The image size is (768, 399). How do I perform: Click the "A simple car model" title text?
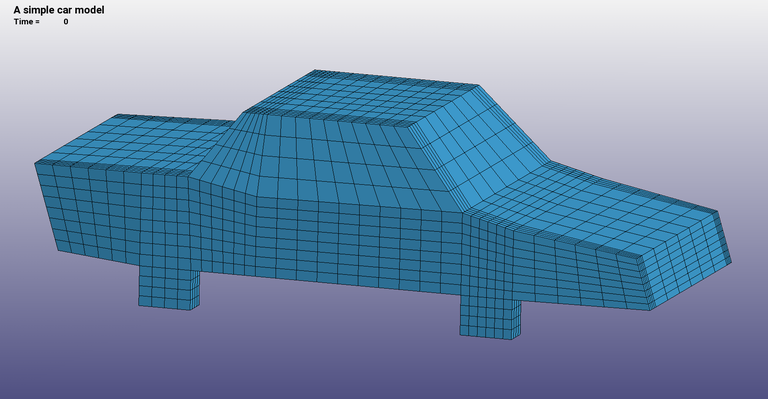[x=59, y=10]
